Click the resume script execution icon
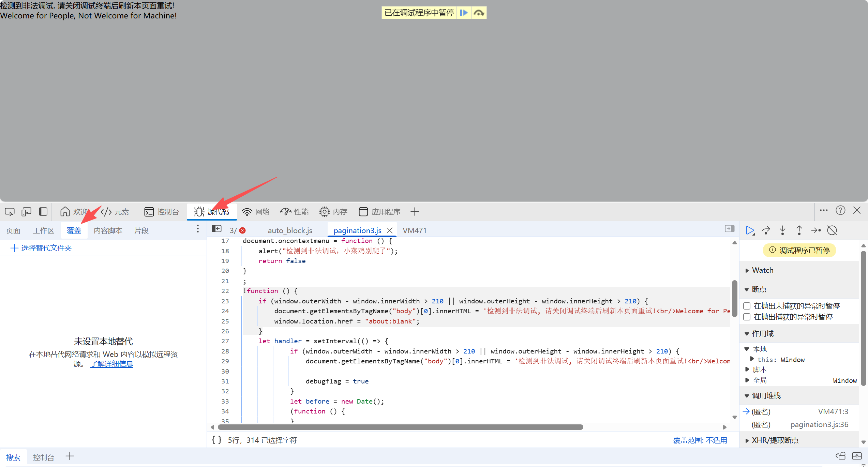 (750, 231)
